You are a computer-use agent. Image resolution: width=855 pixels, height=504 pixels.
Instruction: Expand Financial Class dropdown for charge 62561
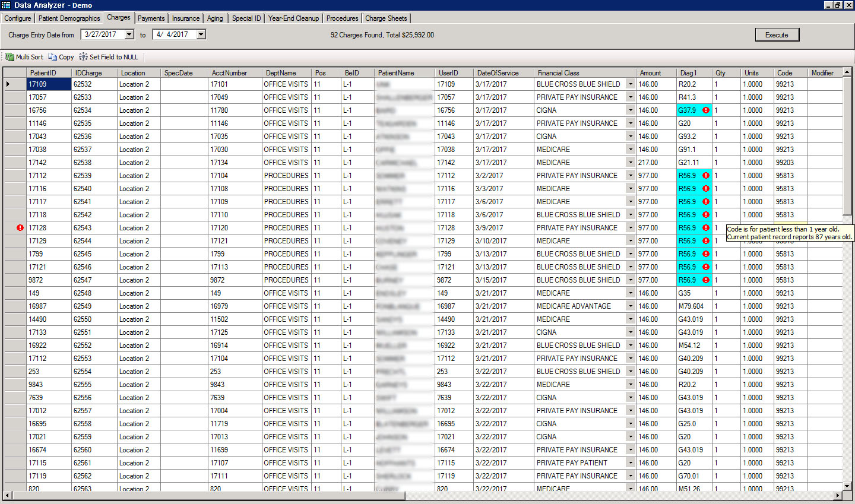pos(631,463)
